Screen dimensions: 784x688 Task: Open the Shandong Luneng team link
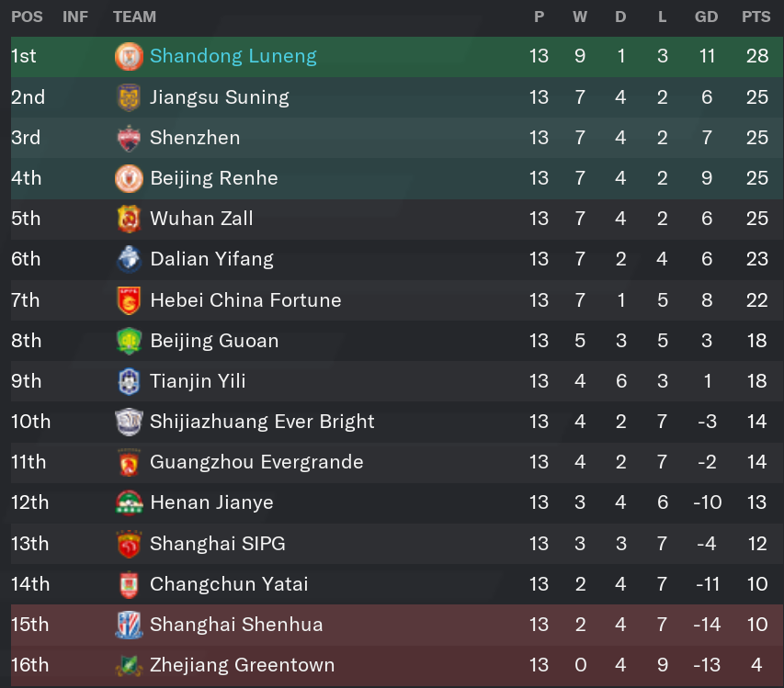tap(233, 56)
